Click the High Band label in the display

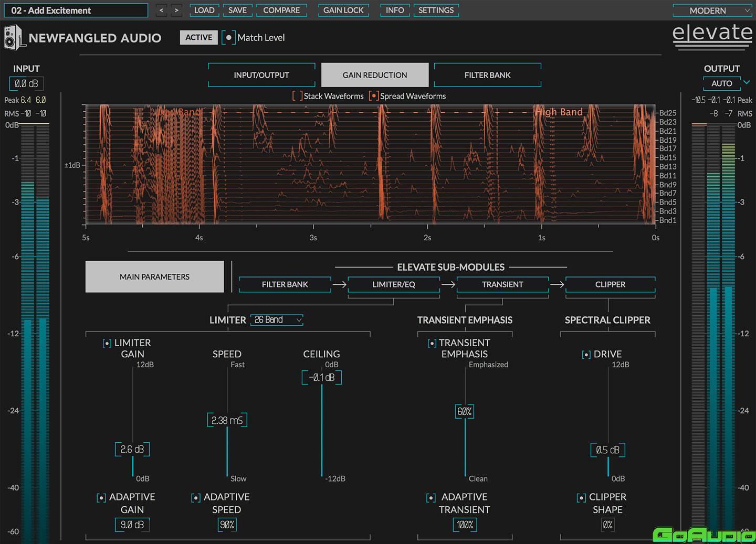[x=559, y=112]
